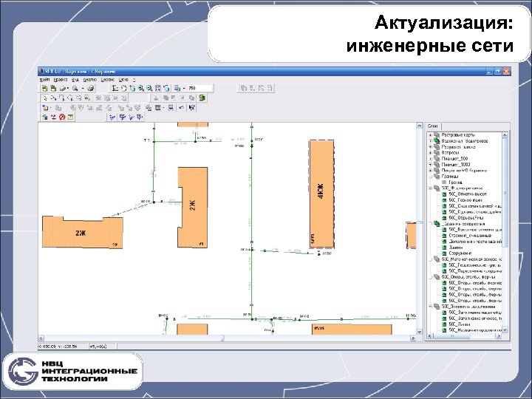This screenshot has width=532, height=399.
Task: Click the map's vertical scroll up arrow
Action: 420,126
